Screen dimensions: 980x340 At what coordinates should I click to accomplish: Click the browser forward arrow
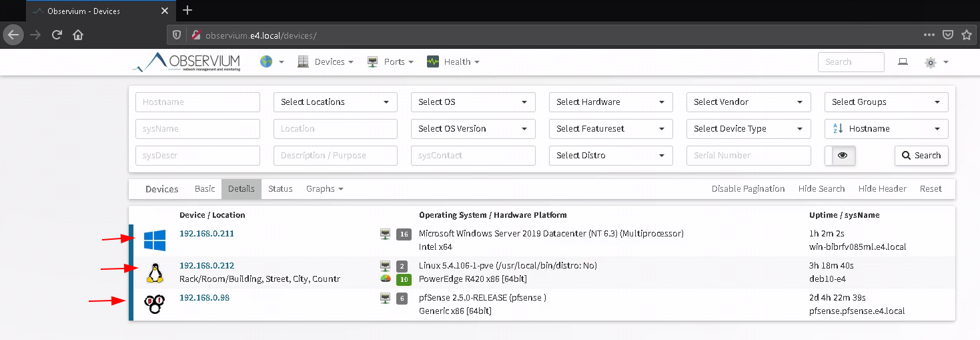pyautogui.click(x=35, y=35)
